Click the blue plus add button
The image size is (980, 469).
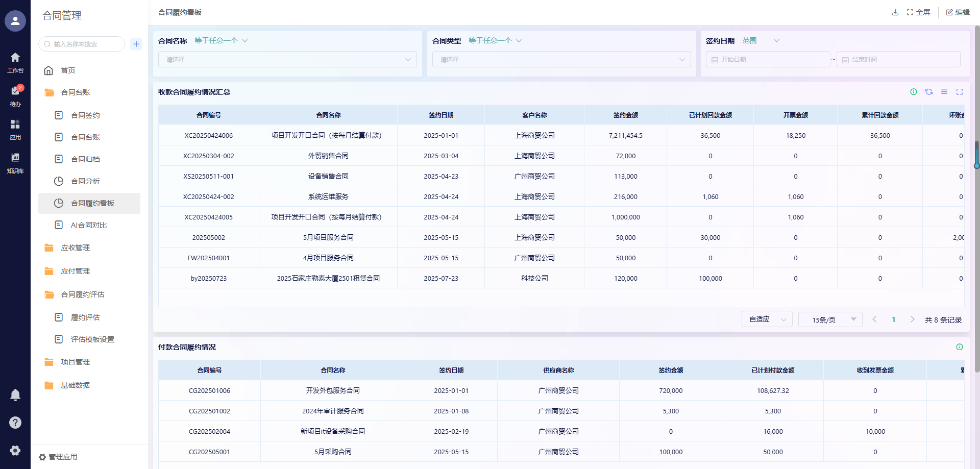coord(136,44)
